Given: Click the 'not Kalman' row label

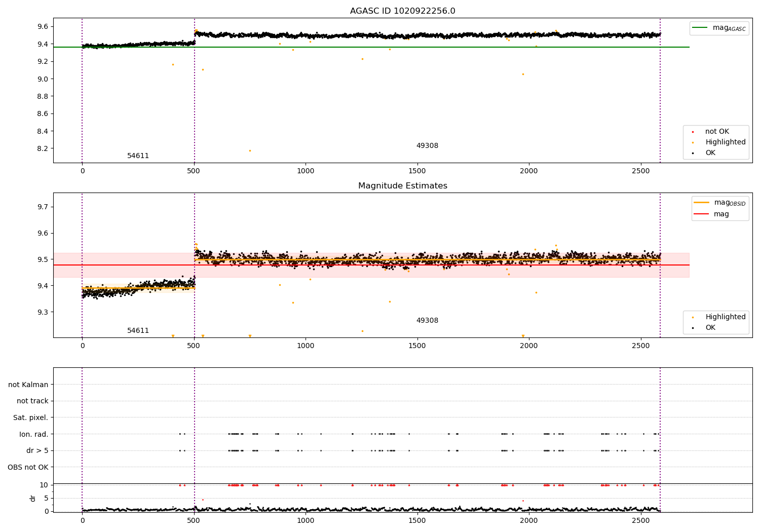Looking at the screenshot, I should (x=28, y=385).
